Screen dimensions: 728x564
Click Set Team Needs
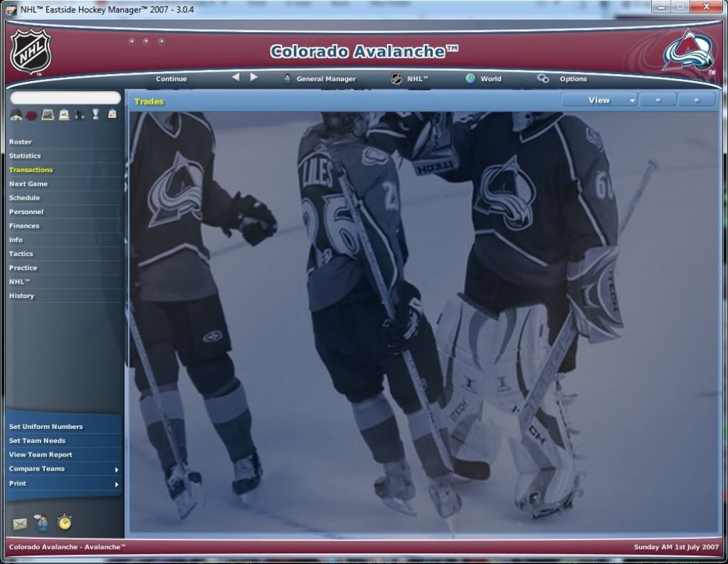[x=63, y=440]
